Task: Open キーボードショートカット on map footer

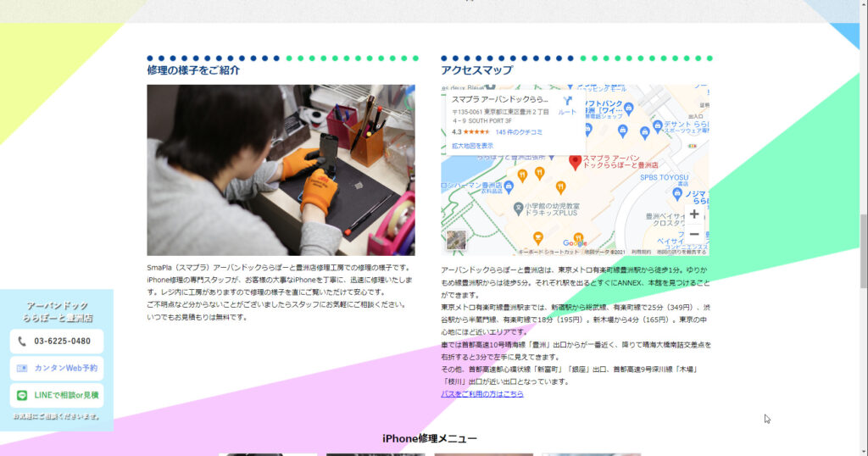Action: tap(548, 253)
